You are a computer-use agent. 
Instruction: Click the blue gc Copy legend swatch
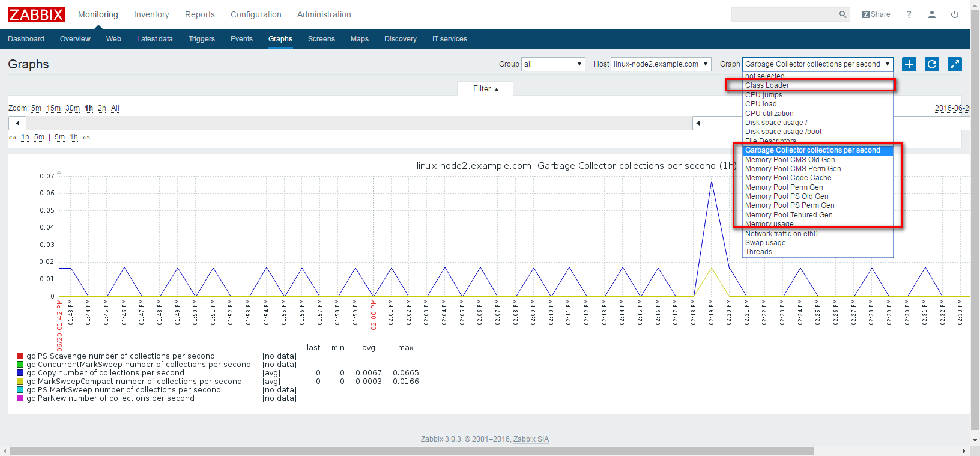(x=20, y=373)
